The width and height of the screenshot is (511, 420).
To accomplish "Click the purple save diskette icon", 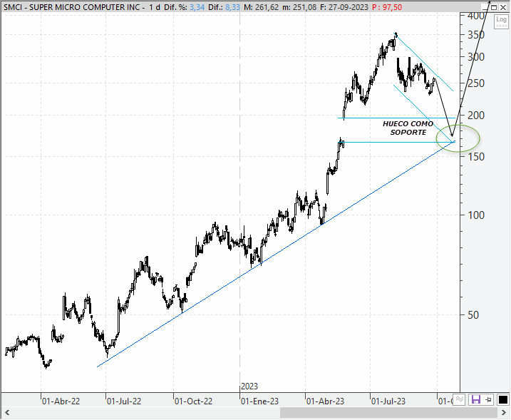I will (x=476, y=399).
